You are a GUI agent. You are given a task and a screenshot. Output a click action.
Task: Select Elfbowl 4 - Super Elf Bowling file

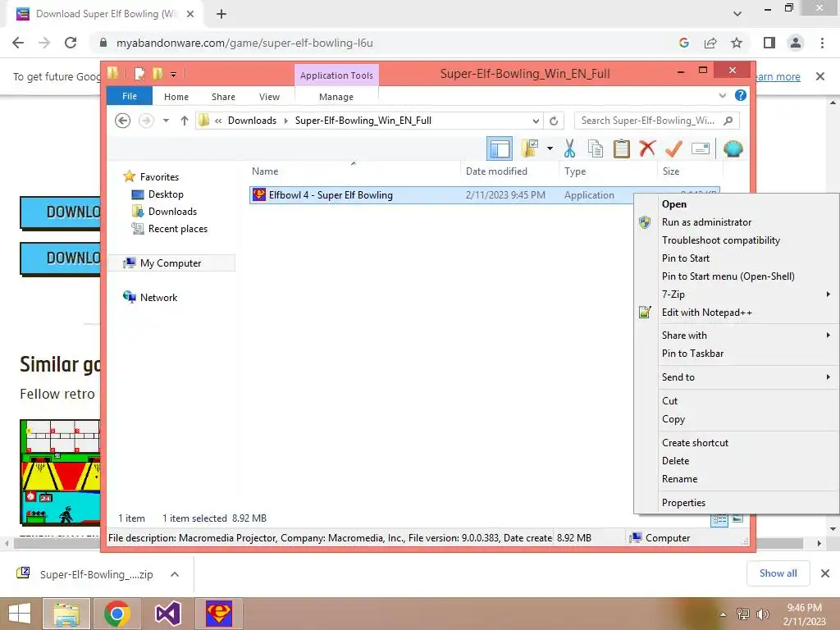pyautogui.click(x=331, y=195)
